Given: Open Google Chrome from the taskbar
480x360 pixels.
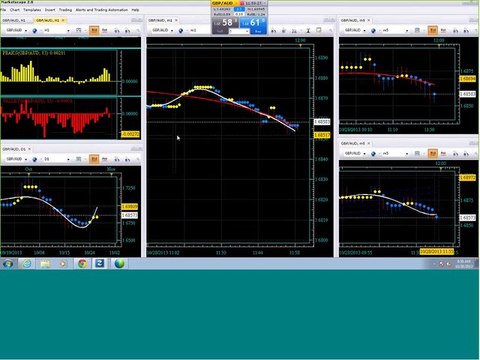Looking at the screenshot, I should 82,264.
